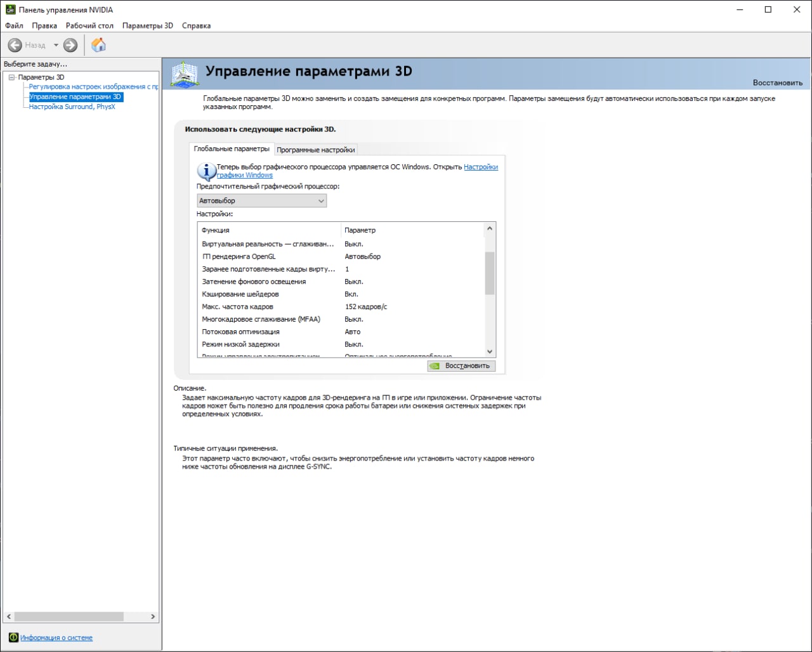Switch to the Глобальные параметры tab
The height and width of the screenshot is (652, 812).
(232, 149)
